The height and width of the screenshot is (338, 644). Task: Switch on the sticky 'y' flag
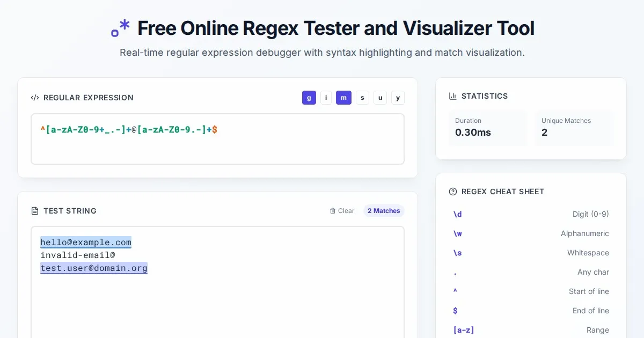pyautogui.click(x=398, y=98)
